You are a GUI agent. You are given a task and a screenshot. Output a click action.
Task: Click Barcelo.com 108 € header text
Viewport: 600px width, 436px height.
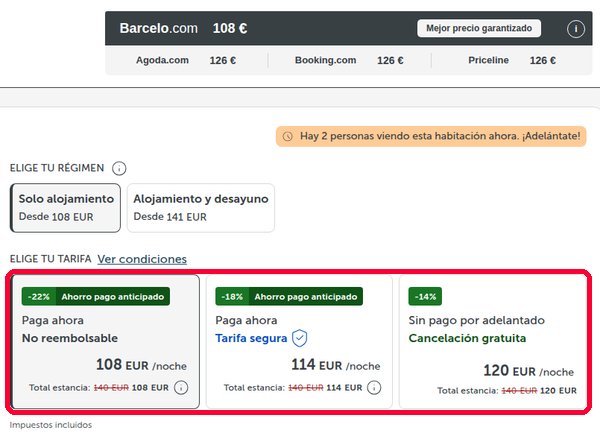click(x=183, y=28)
